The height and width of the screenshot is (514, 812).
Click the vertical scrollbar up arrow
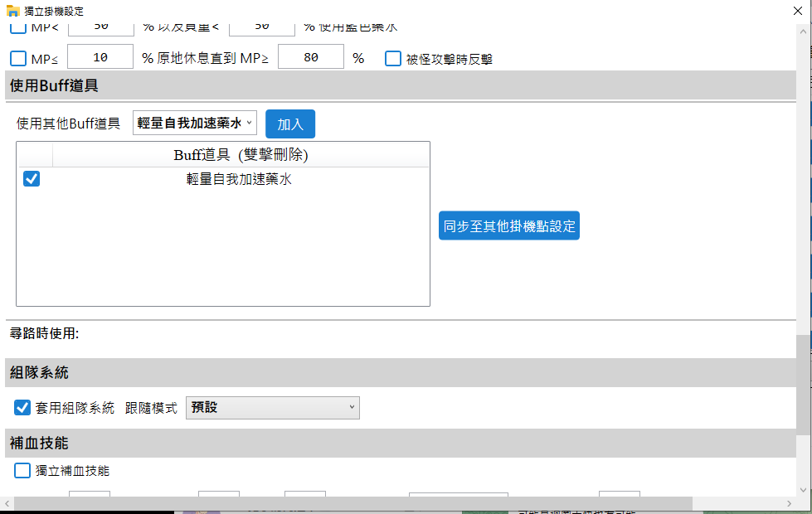(x=803, y=30)
